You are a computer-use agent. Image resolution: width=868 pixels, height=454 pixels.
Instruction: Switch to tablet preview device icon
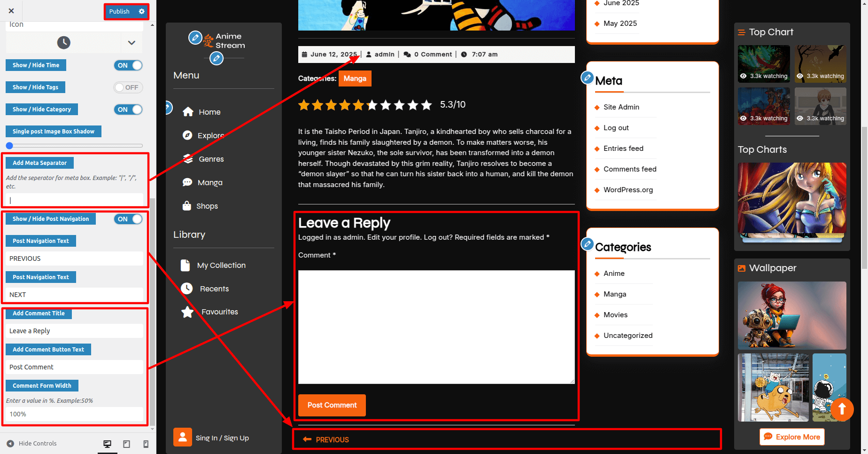tap(126, 444)
